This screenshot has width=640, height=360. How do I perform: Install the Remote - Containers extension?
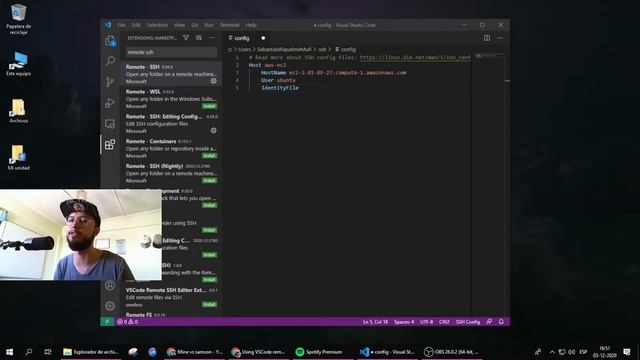pos(209,156)
